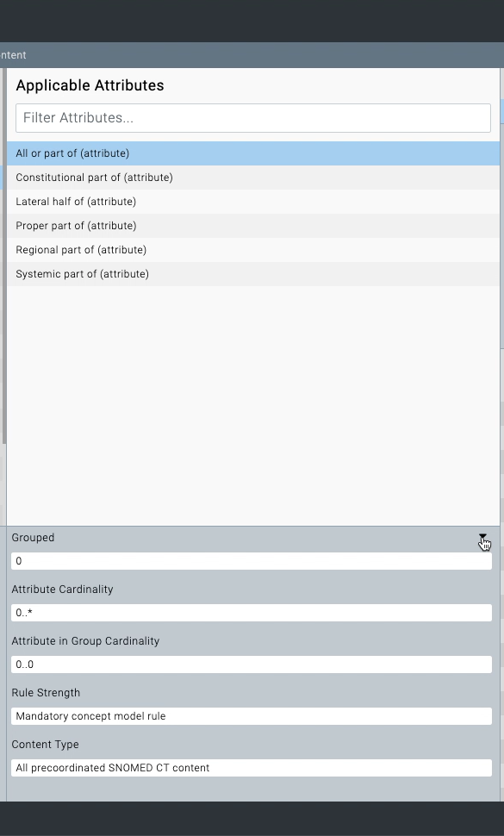
Task: Click the grey vertical scrollbar at left edge
Action: (x=3, y=256)
